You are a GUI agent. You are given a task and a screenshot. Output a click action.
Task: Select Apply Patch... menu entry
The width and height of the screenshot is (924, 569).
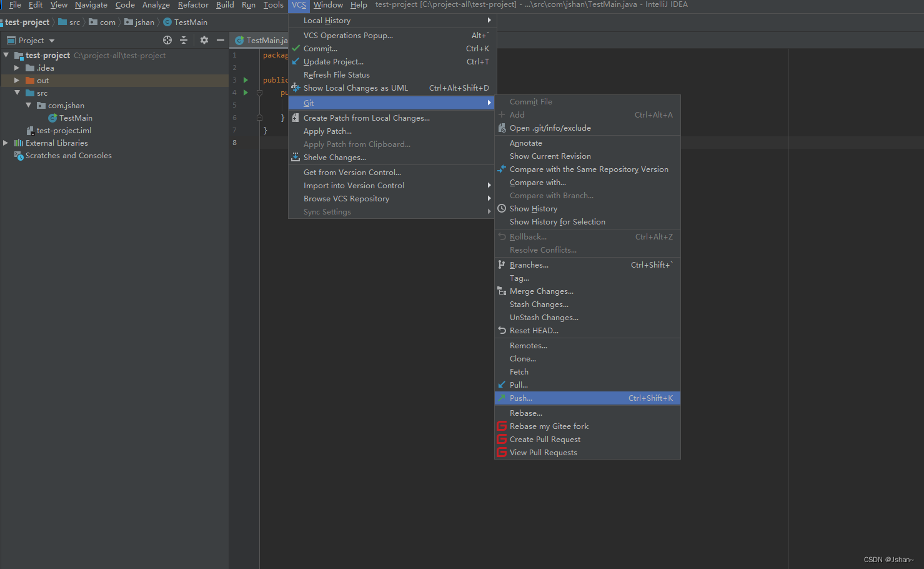click(x=391, y=131)
